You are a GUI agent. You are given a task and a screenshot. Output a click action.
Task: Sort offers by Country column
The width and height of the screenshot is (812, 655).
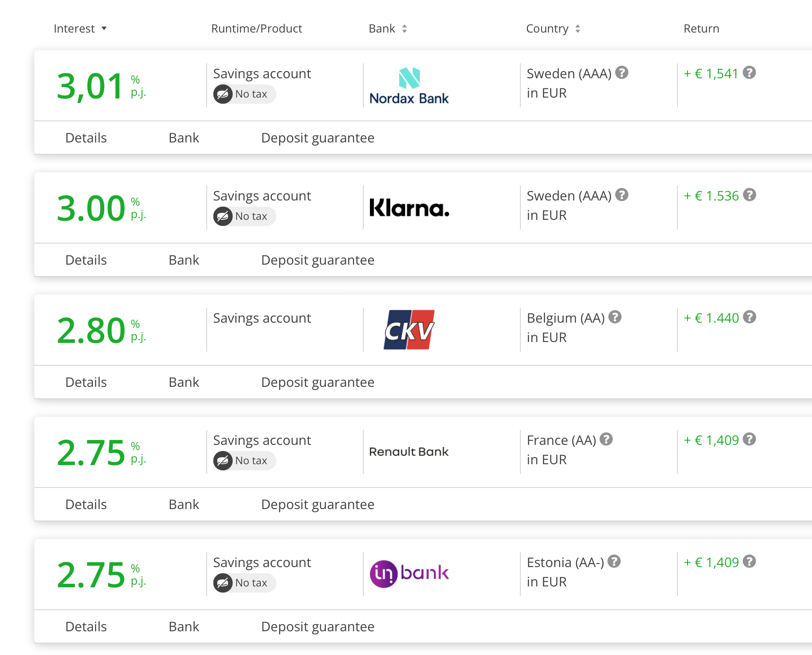click(578, 29)
